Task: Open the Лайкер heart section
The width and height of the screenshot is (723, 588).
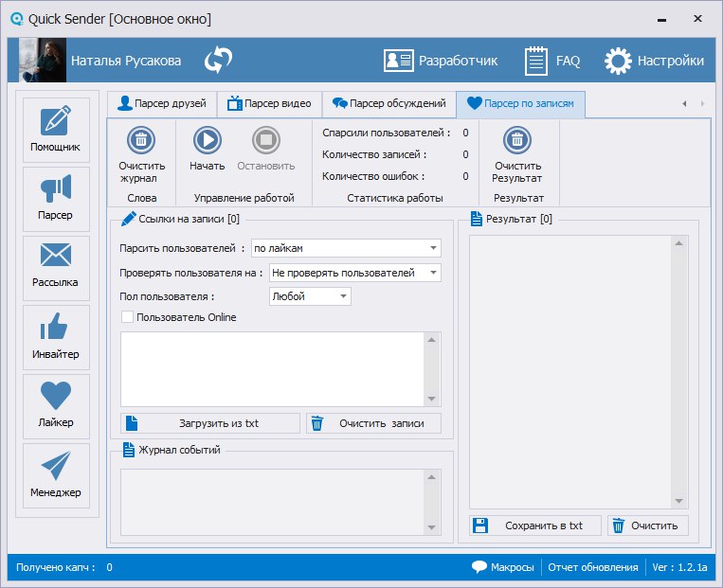Action: (56, 405)
